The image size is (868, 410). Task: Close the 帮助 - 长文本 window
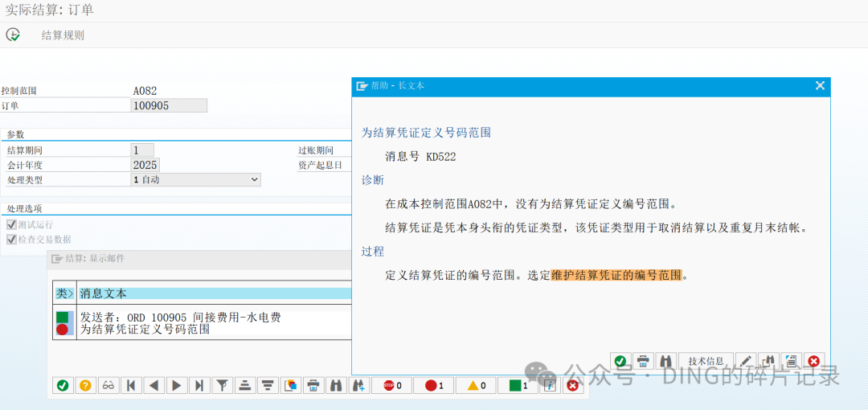click(820, 85)
